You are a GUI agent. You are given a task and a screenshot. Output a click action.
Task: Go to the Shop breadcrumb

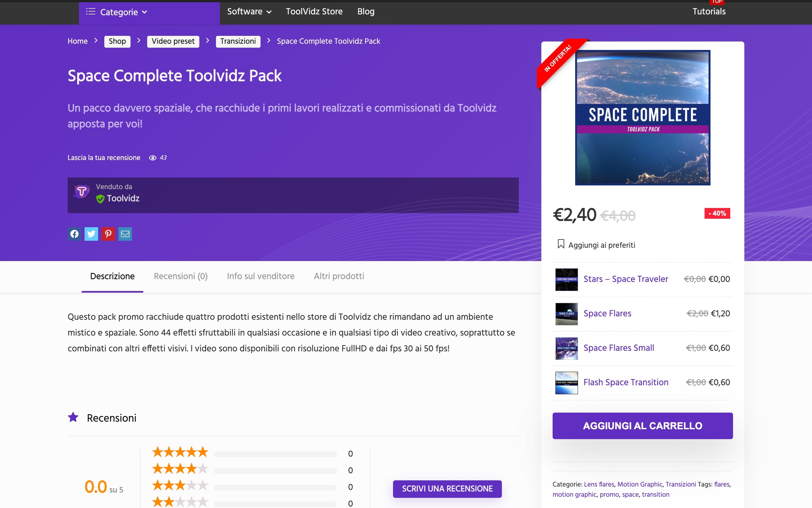[117, 41]
